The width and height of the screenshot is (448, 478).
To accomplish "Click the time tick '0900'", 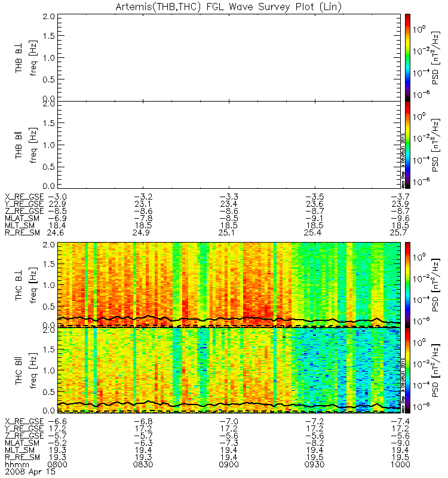I will click(x=229, y=465).
